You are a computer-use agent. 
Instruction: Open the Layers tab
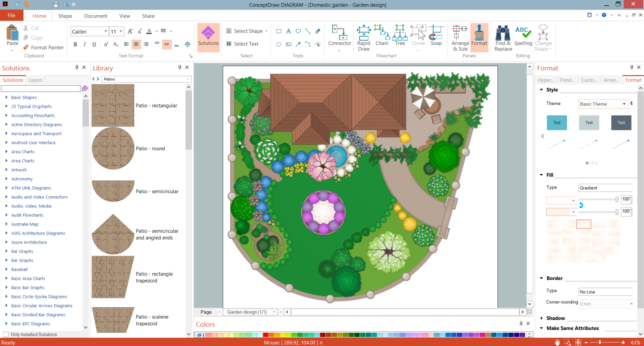35,80
